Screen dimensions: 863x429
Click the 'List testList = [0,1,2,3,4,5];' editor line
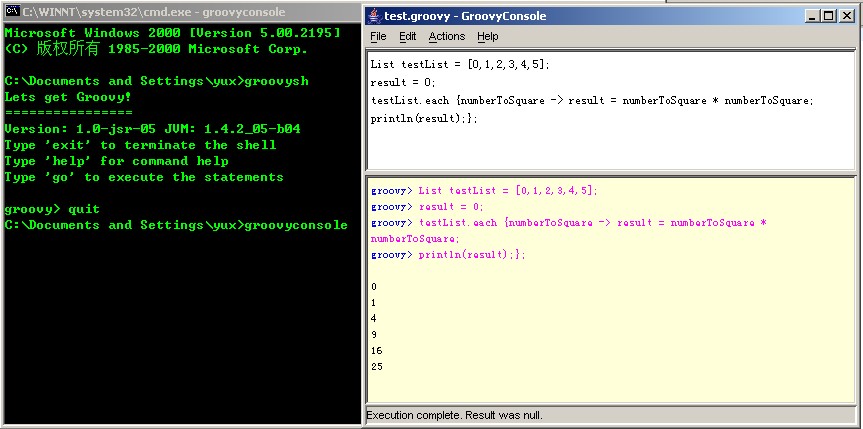coord(460,64)
